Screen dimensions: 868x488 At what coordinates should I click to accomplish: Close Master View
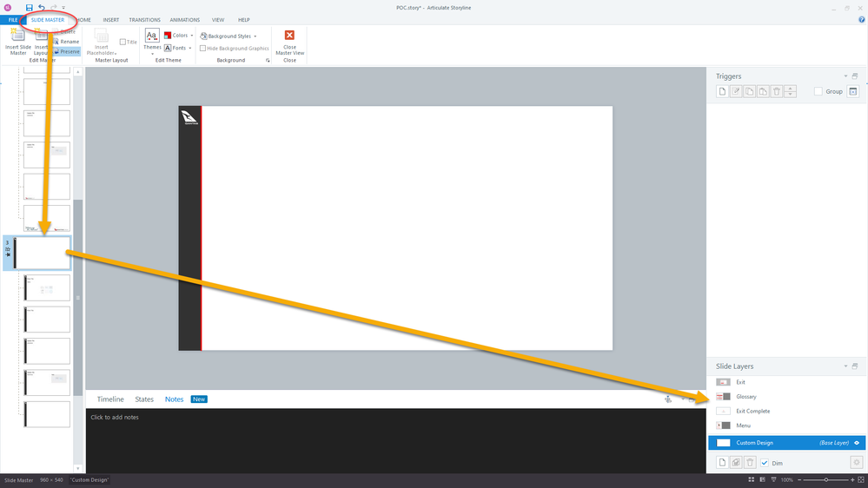click(289, 42)
